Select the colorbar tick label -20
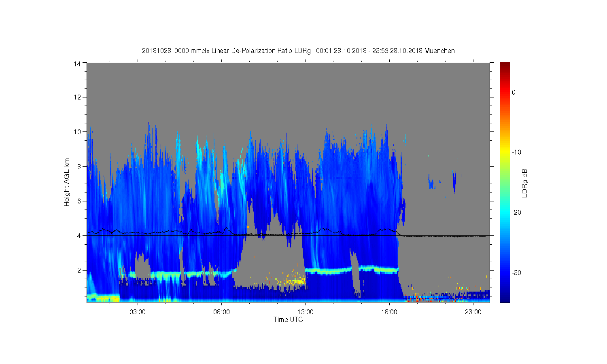 [516, 213]
